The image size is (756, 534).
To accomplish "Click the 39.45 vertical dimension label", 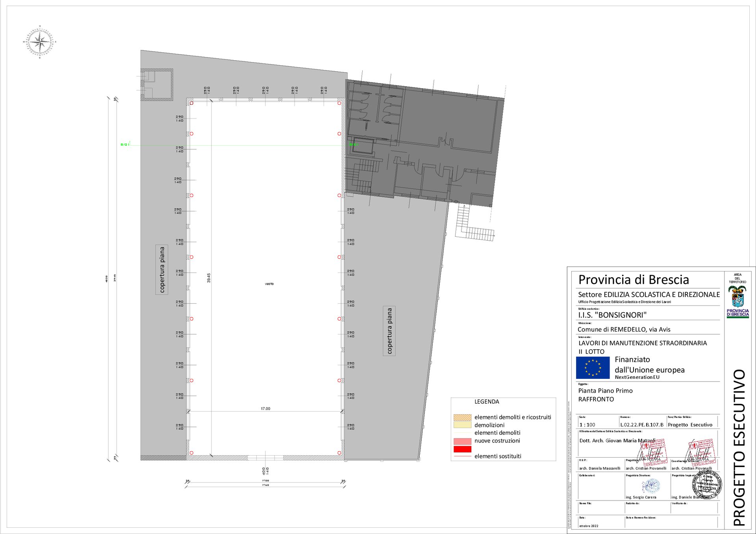I will pos(209,278).
